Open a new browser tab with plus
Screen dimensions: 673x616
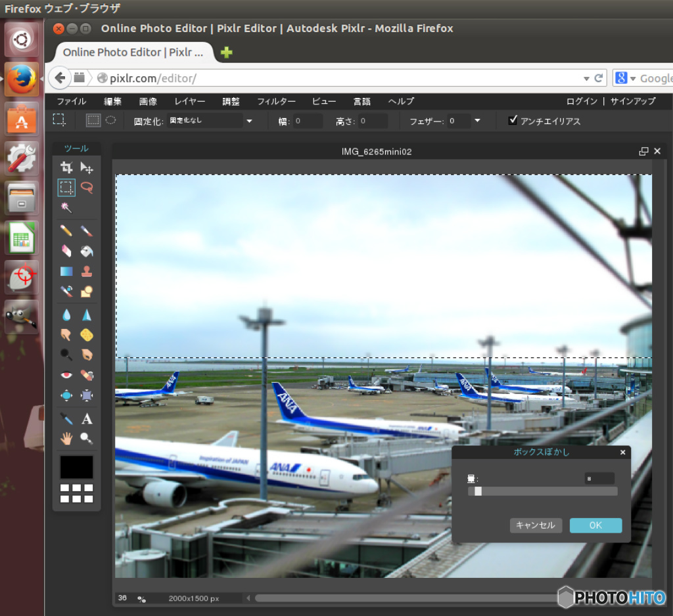point(226,53)
